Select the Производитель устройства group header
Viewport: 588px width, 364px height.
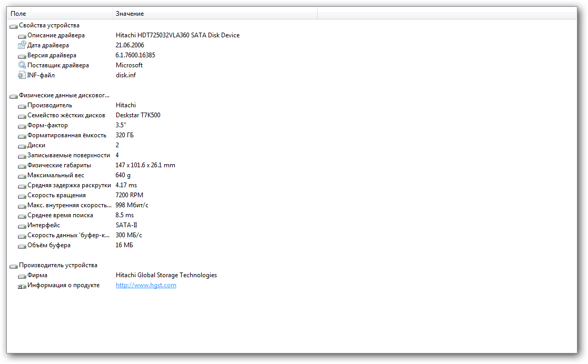pos(58,265)
